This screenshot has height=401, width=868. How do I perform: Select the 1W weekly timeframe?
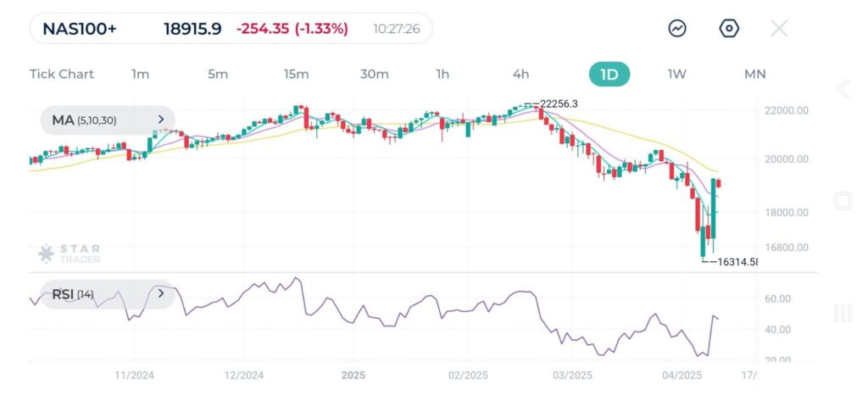[676, 74]
